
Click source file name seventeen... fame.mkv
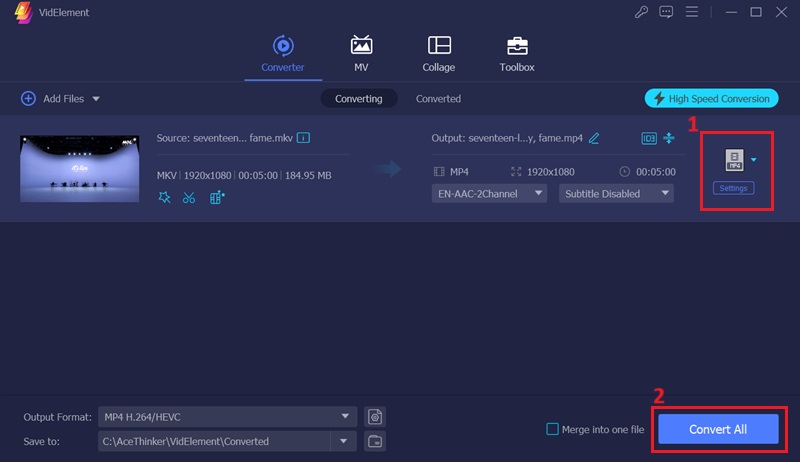243,138
